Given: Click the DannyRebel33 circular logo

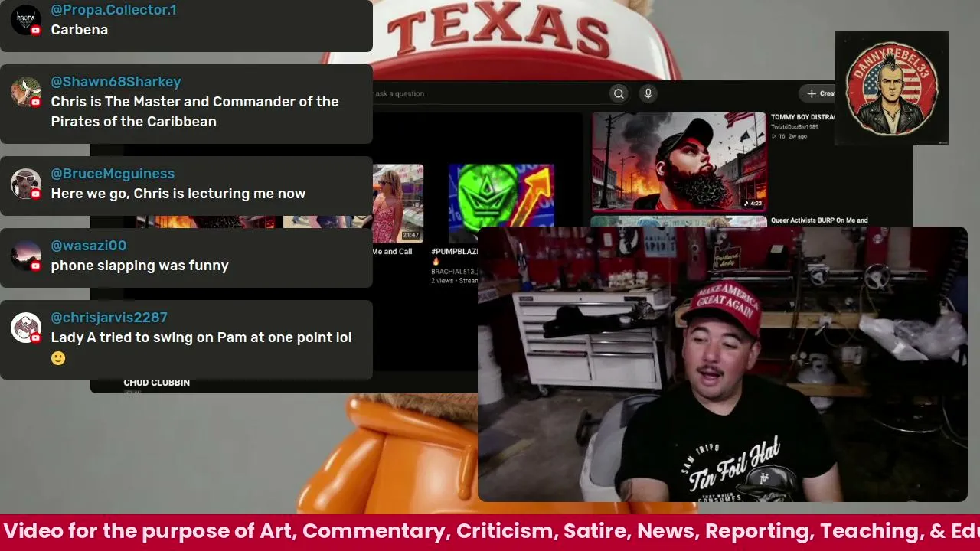Looking at the screenshot, I should (892, 88).
